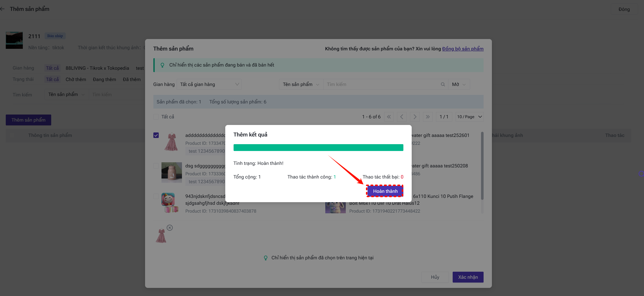644x296 pixels.
Task: Open the 10 / Page size dropdown
Action: click(x=469, y=117)
